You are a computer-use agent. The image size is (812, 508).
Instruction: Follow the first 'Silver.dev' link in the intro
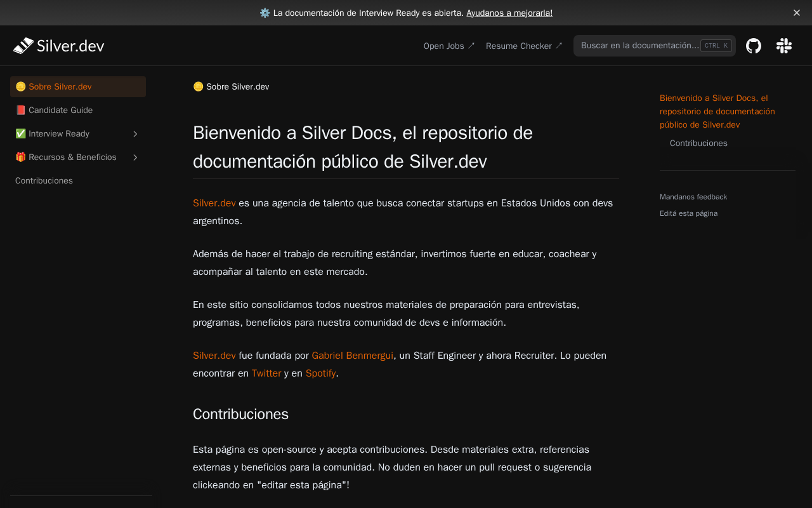pyautogui.click(x=214, y=203)
